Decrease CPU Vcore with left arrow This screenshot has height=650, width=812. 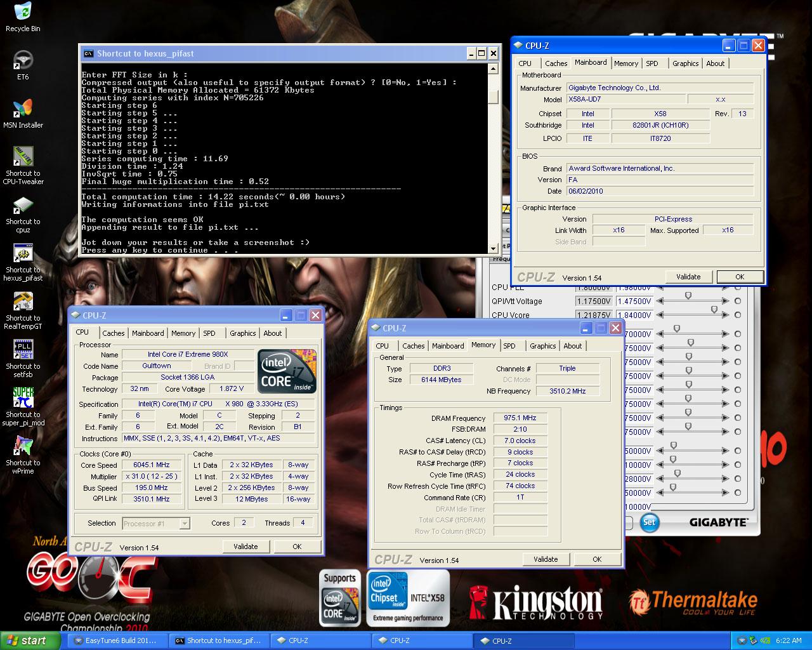pos(660,315)
